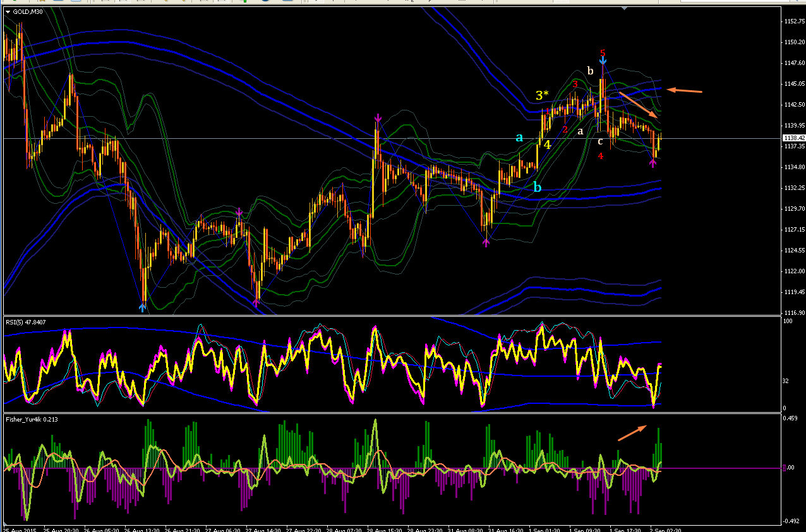Click the RSI scale value 100
This screenshot has height=532, width=806.
[x=788, y=322]
